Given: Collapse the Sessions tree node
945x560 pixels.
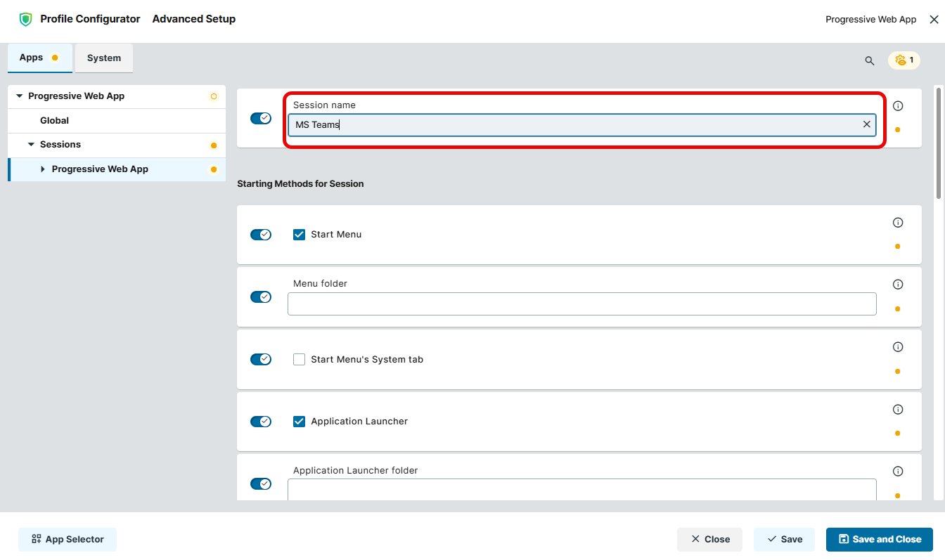Looking at the screenshot, I should 31,145.
